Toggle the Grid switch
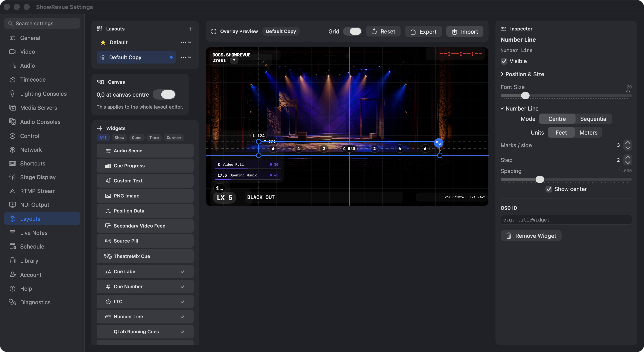Screen dimensions: 644x352 tap(352, 32)
